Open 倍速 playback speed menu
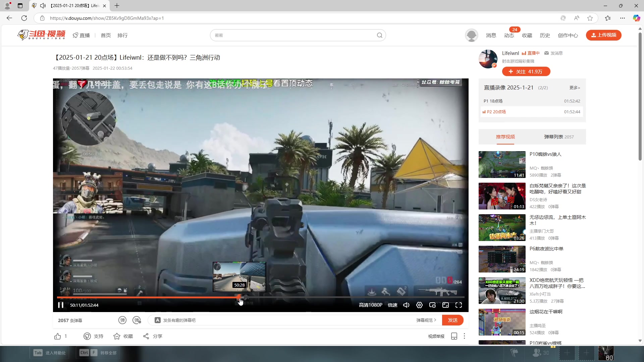Image resolution: width=644 pixels, height=362 pixels. (392, 305)
